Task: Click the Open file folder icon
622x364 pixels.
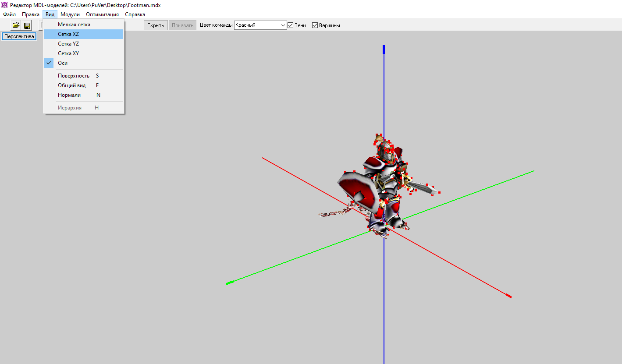Action: tap(16, 25)
